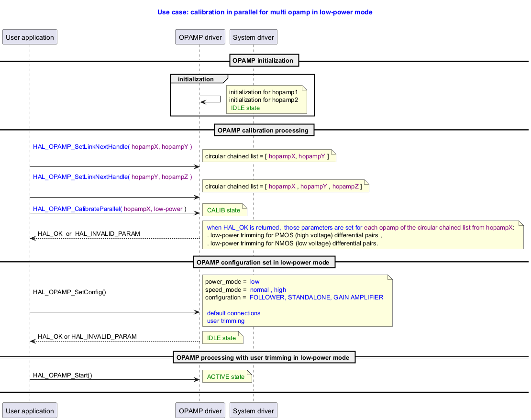
Task: Select the HAL_OPAMP_CalibrateParallel message text
Action: [110, 209]
